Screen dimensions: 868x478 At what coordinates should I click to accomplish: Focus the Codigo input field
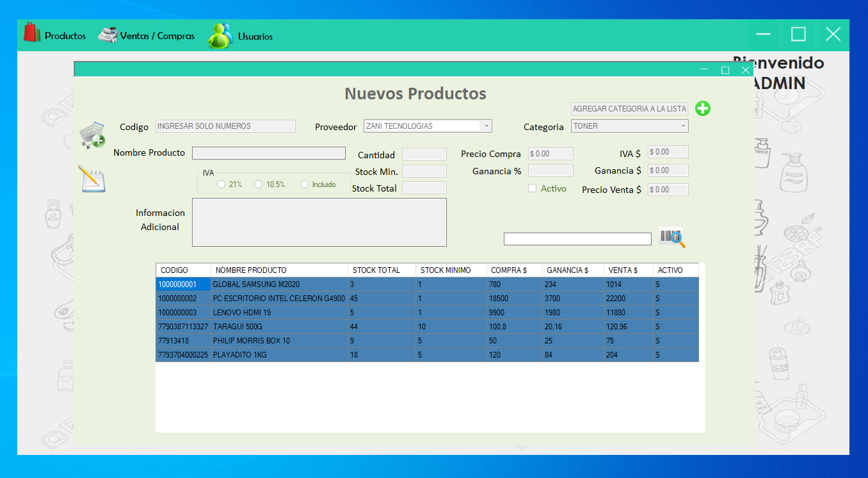(x=225, y=126)
